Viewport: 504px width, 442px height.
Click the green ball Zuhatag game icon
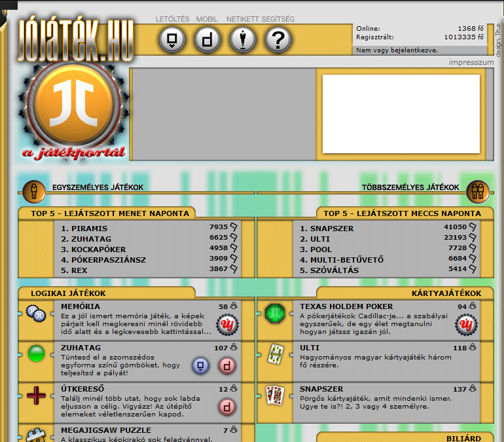(x=36, y=355)
